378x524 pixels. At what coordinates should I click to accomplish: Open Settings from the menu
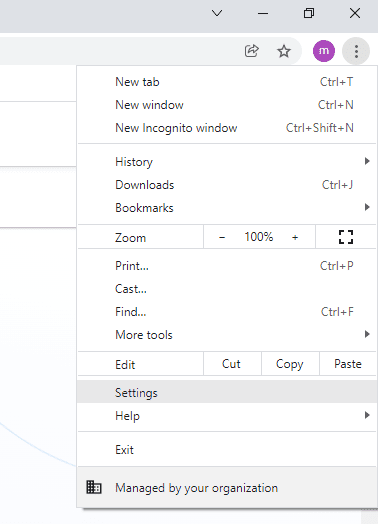pyautogui.click(x=227, y=393)
